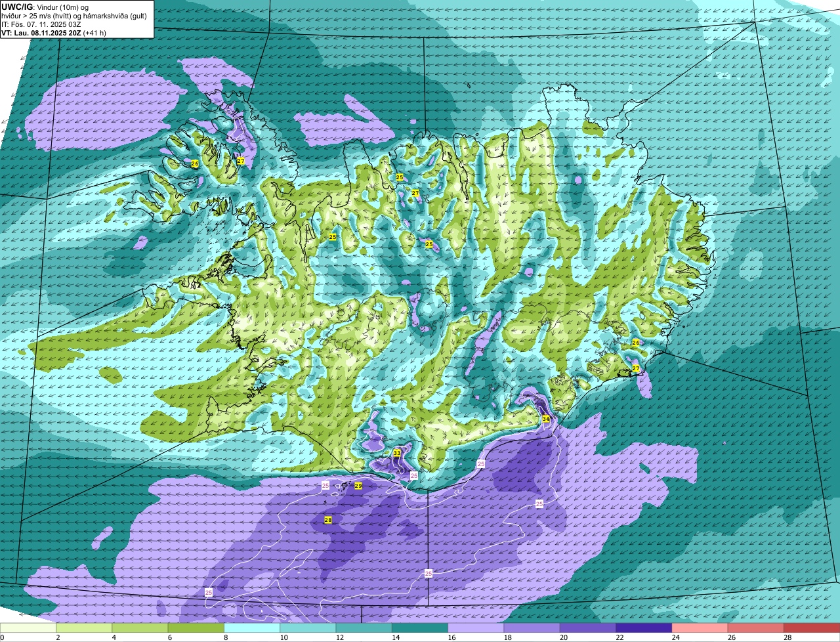Click the yellow 27 label in the Westfjords
Viewport: 840px width, 642px height.
pyautogui.click(x=241, y=161)
